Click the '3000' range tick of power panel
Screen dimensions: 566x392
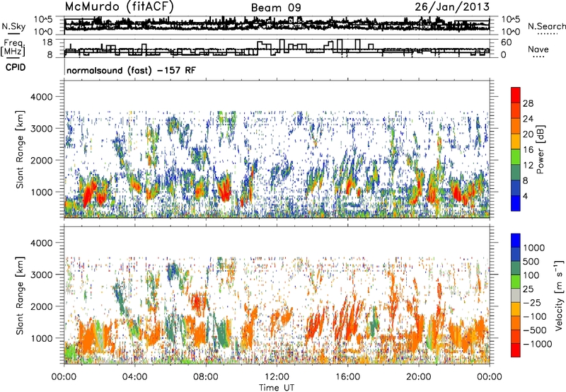(42, 129)
